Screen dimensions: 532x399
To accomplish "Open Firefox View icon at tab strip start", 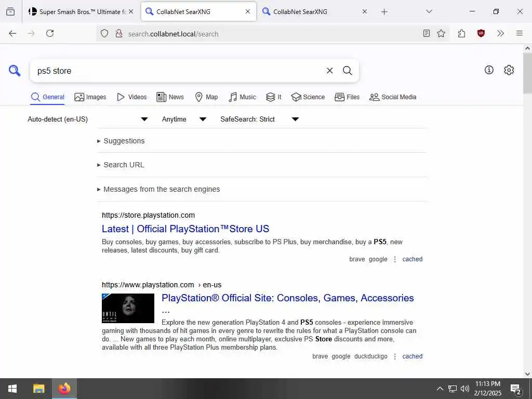I will click(10, 11).
